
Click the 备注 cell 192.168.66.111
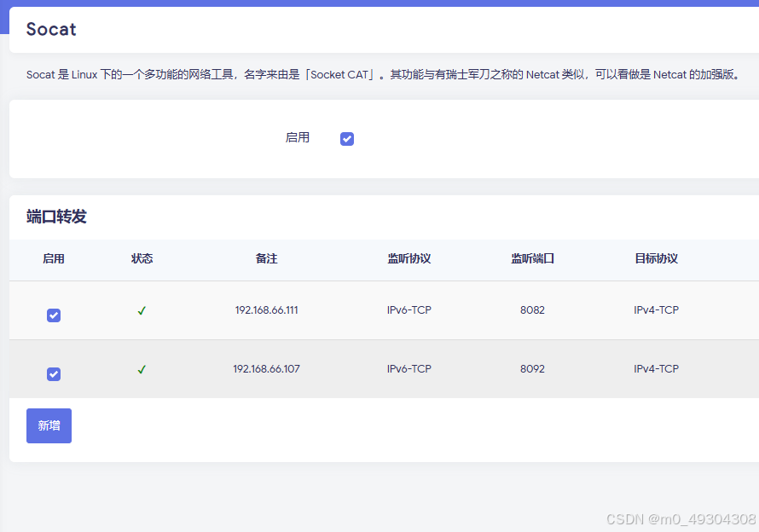click(267, 310)
